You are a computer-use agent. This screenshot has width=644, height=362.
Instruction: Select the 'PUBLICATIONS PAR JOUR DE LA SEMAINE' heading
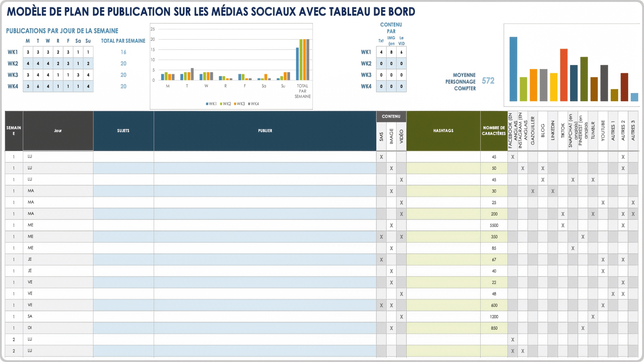tap(62, 31)
